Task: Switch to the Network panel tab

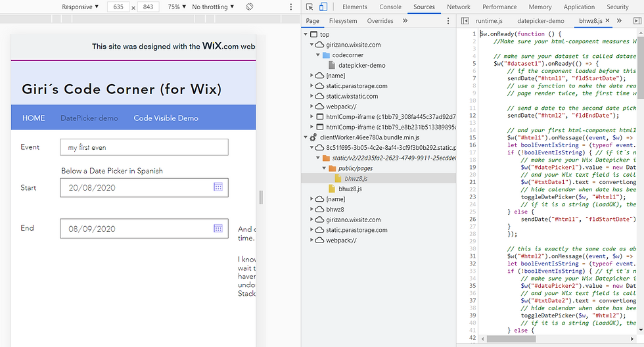Action: point(459,7)
